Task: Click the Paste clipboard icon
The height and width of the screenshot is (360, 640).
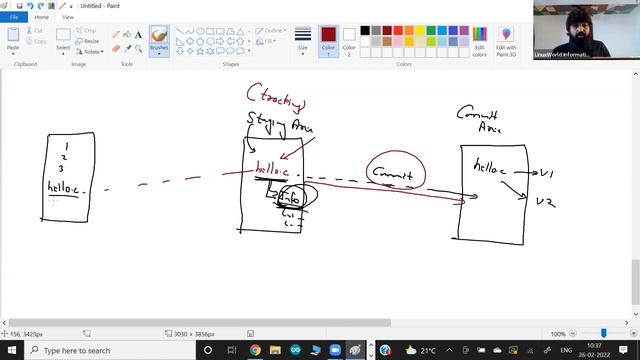Action: pos(13,35)
